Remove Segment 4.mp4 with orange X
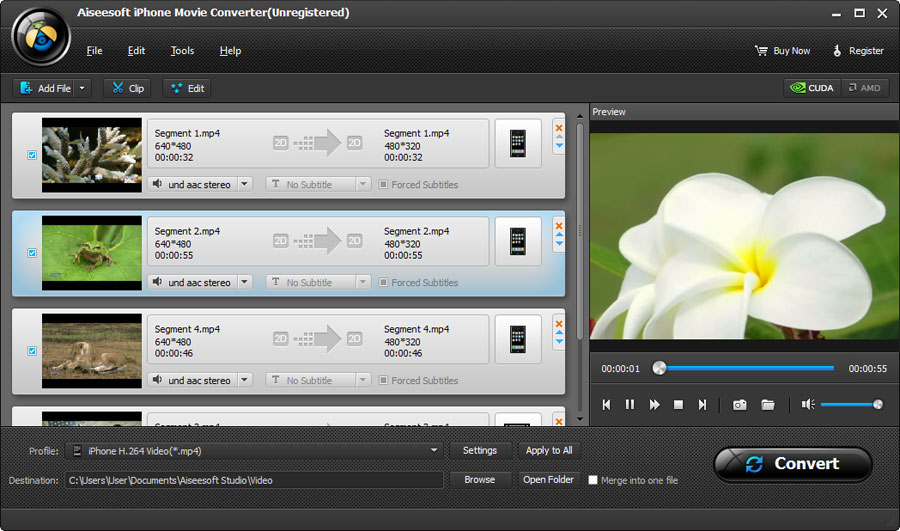 pos(559,324)
